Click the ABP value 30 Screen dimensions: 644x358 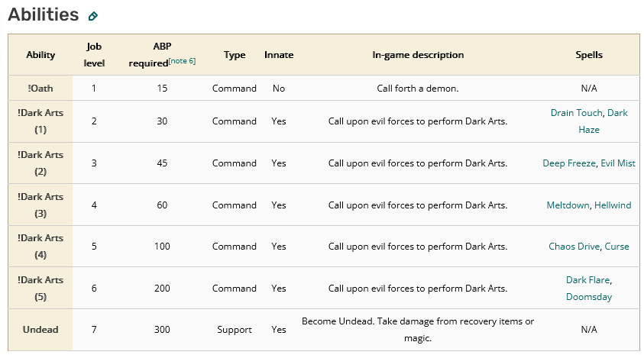click(162, 121)
